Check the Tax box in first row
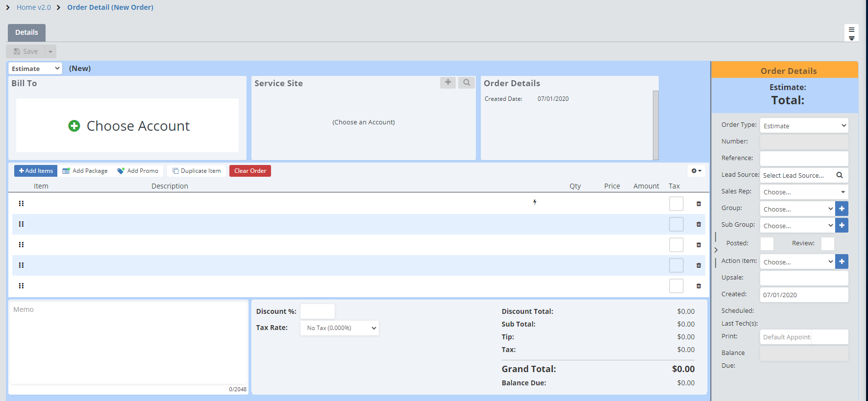The image size is (868, 401). [x=676, y=204]
